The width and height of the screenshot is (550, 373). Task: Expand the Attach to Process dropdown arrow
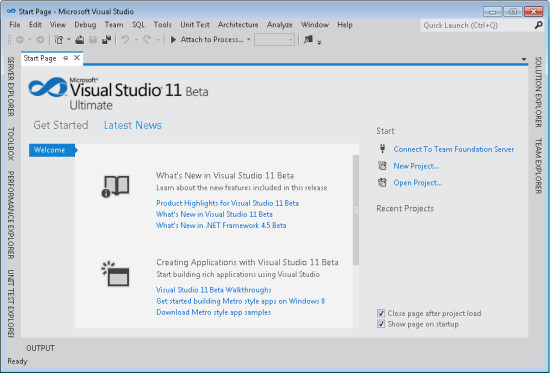(x=248, y=40)
